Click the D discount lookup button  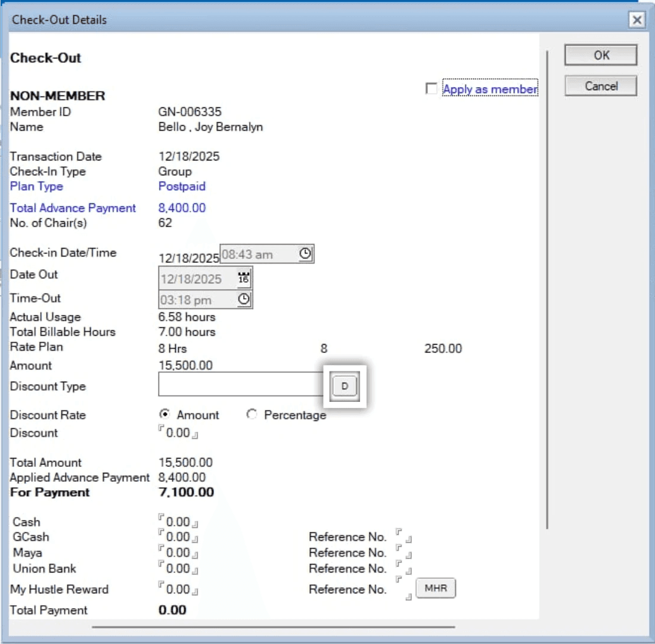344,386
